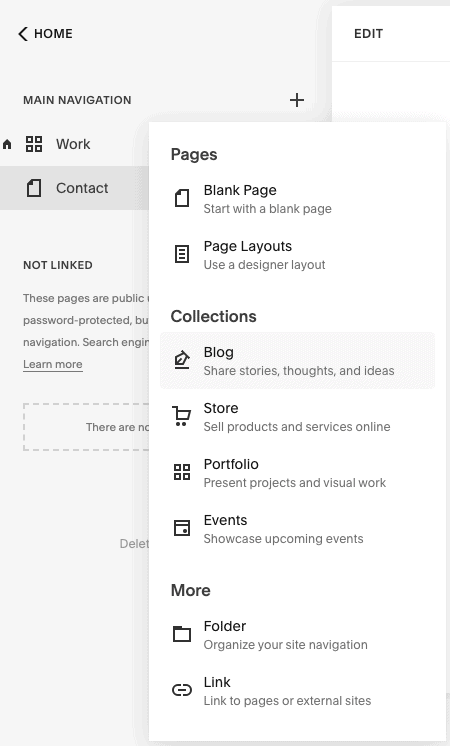This screenshot has height=746, width=450.
Task: Click 'Sell products and services online' text
Action: [297, 427]
